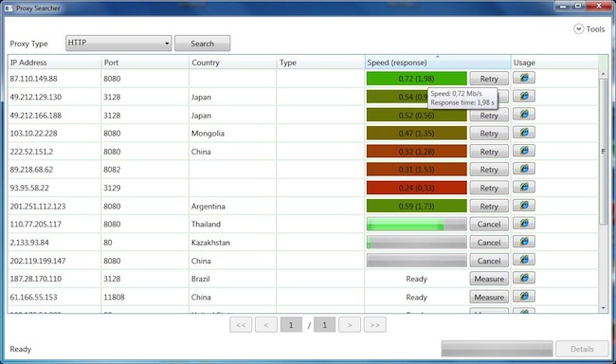The width and height of the screenshot is (616, 364).
Task: Use proxy 222.52.151.2 via Internet Explorer icon
Action: 524,151
